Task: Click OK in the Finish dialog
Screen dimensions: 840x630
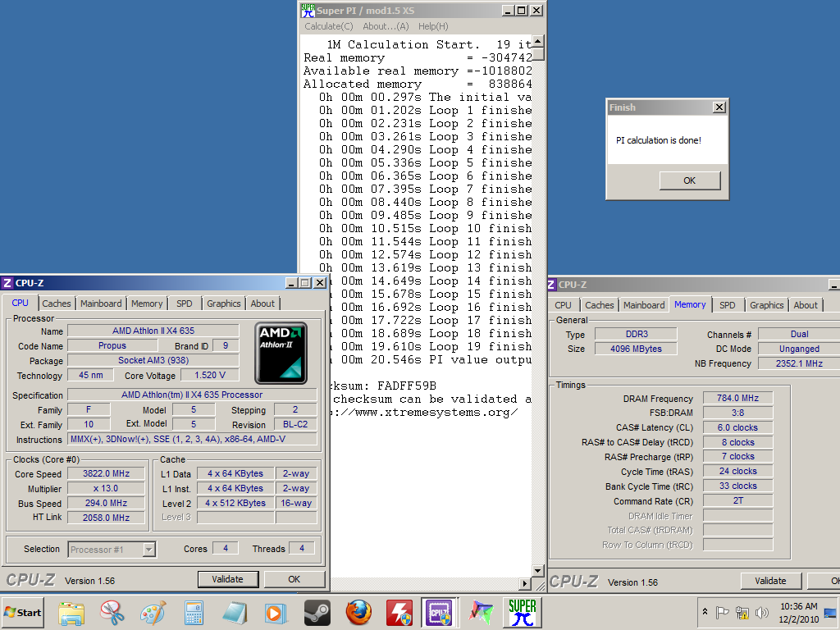Action: pyautogui.click(x=689, y=180)
